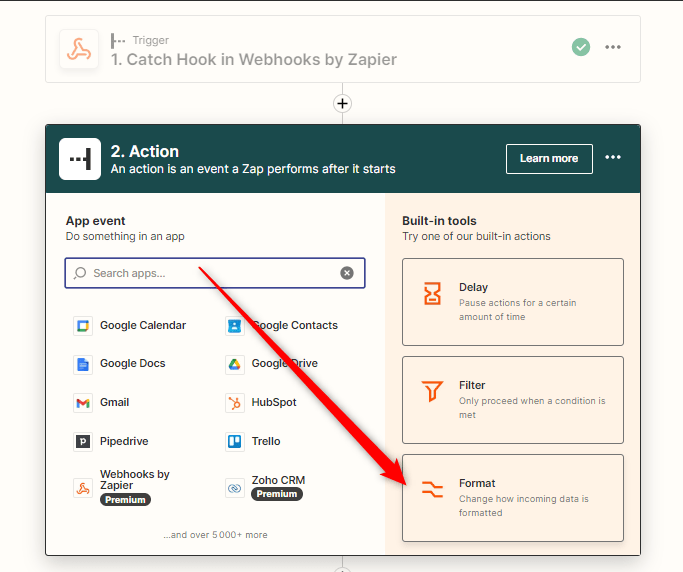Choose the HubSpot app label
683x572 pixels.
[x=274, y=402]
